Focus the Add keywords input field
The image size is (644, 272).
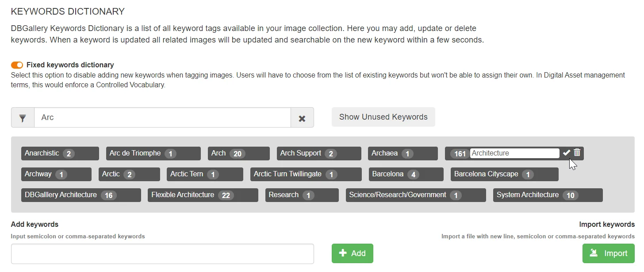click(162, 254)
